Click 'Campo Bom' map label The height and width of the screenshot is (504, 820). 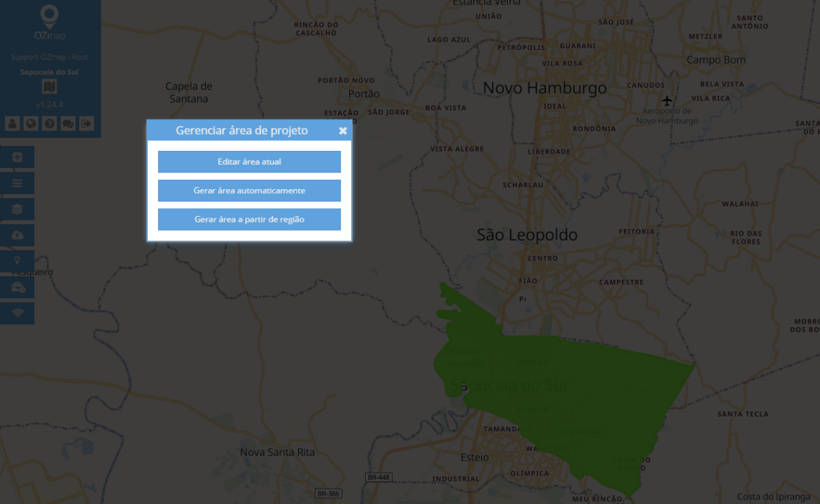click(716, 59)
